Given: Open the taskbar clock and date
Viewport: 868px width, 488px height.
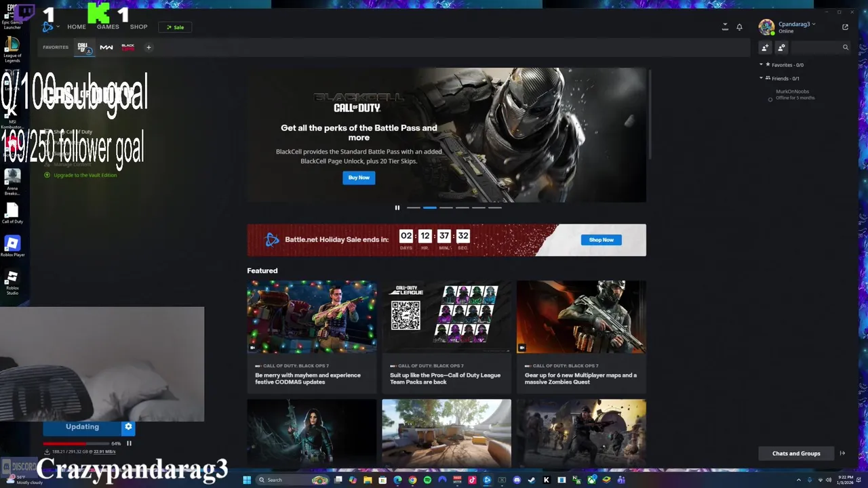Looking at the screenshot, I should pyautogui.click(x=845, y=480).
